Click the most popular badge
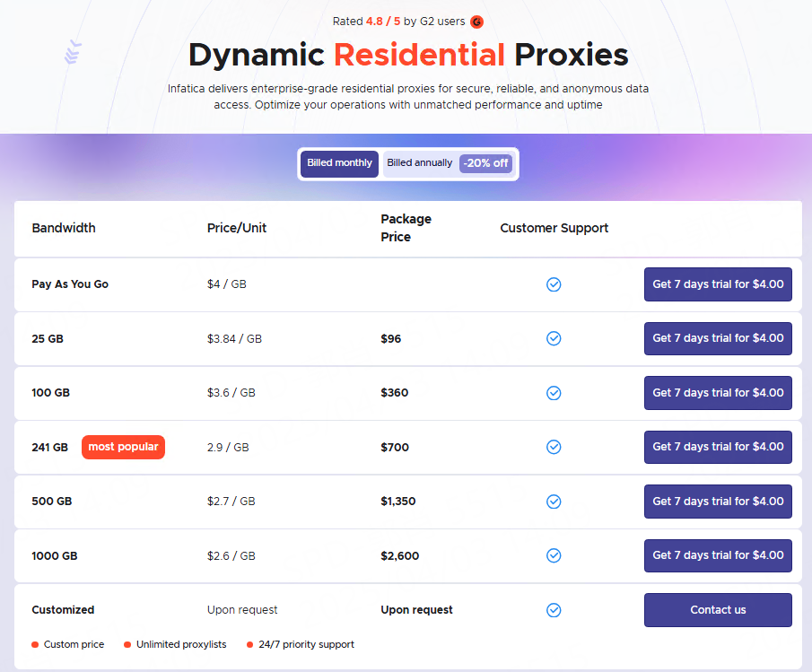Screen dimensions: 812x672 (123, 447)
